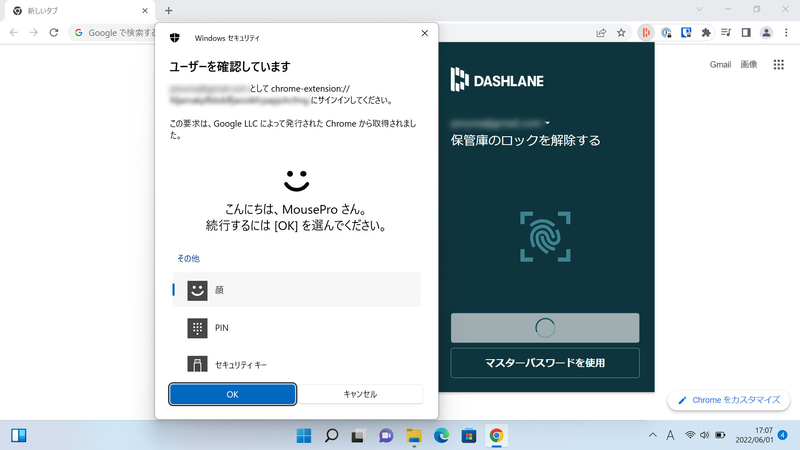This screenshot has width=800, height=450.
Task: Select the 顔 sign-in option
Action: (296, 290)
